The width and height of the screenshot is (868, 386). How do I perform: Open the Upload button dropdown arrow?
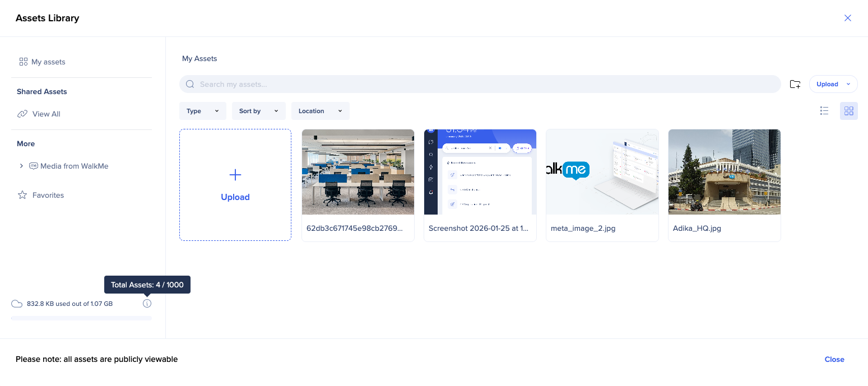coord(848,84)
